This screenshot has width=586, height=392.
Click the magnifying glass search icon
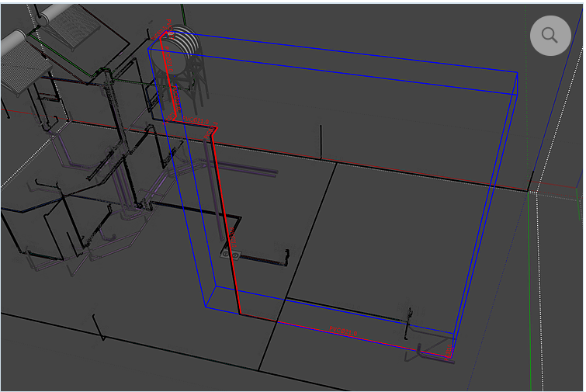pyautogui.click(x=550, y=35)
